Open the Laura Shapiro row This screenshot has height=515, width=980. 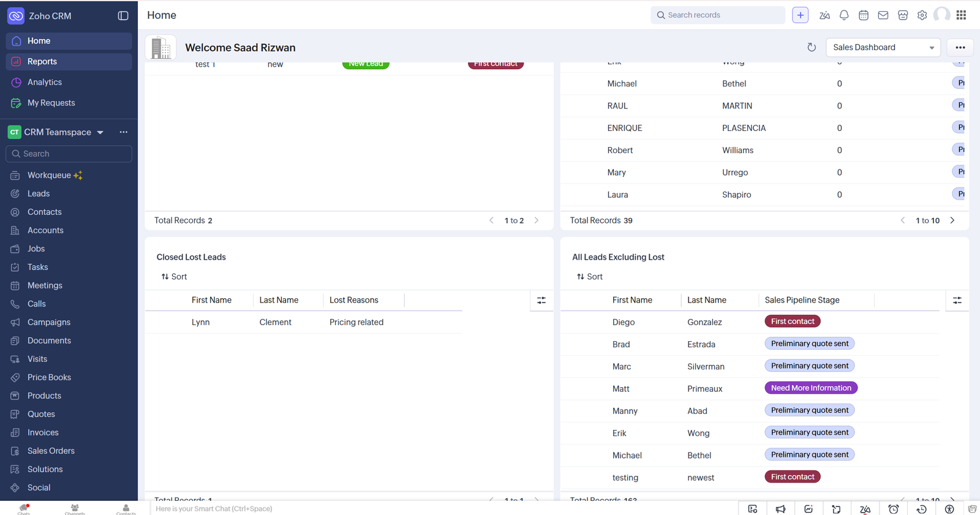763,195
